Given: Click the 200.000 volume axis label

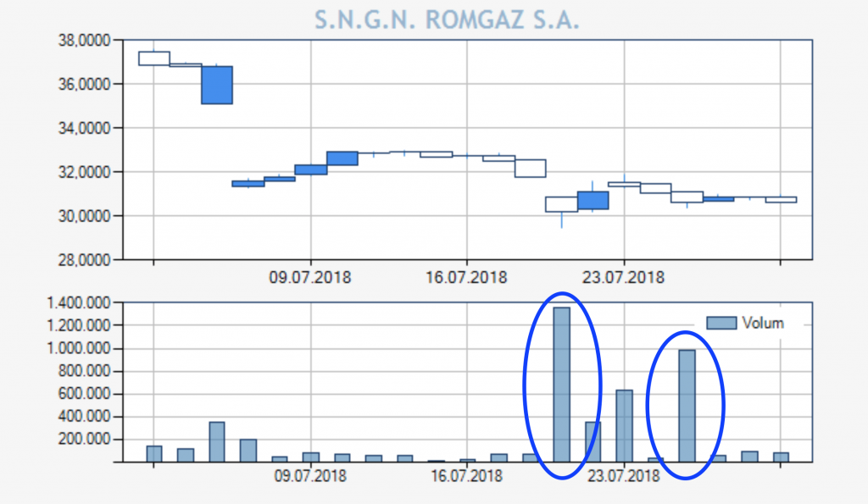Looking at the screenshot, I should coord(86,439).
